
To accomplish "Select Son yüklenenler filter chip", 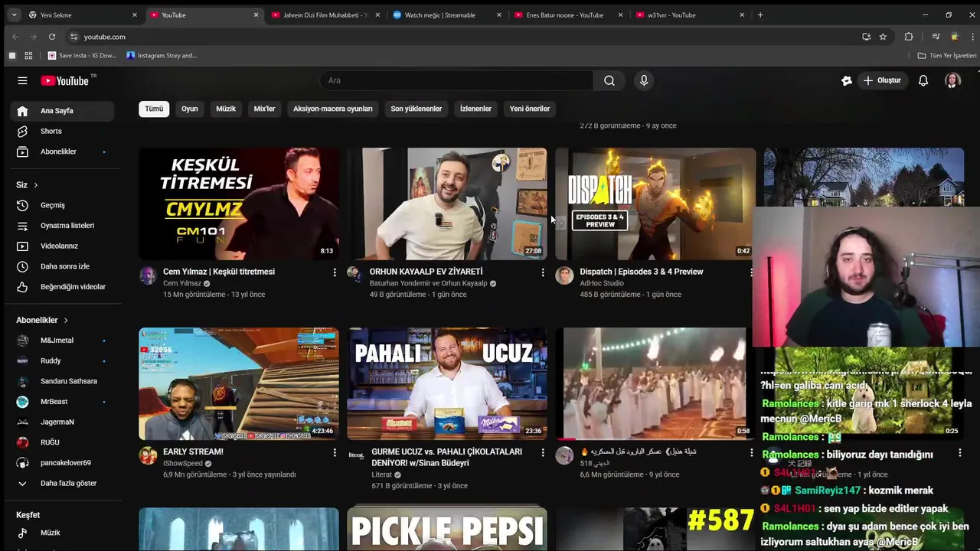I will coord(416,109).
